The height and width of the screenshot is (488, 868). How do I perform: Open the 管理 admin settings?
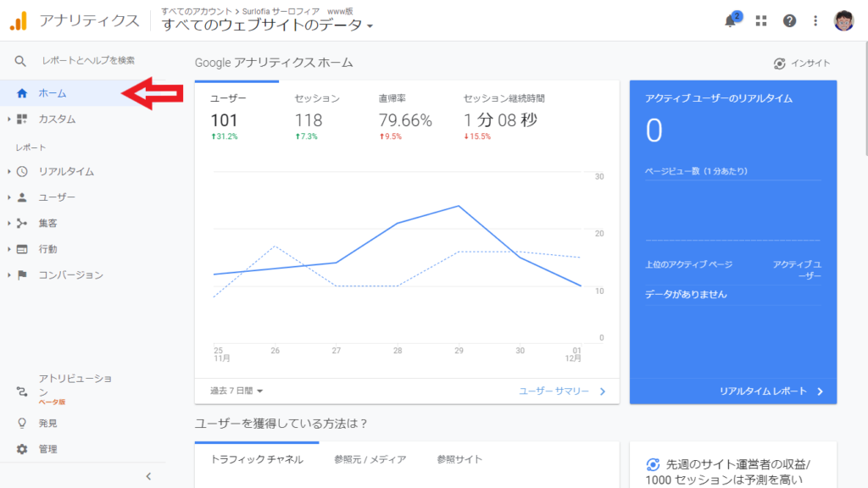click(48, 448)
